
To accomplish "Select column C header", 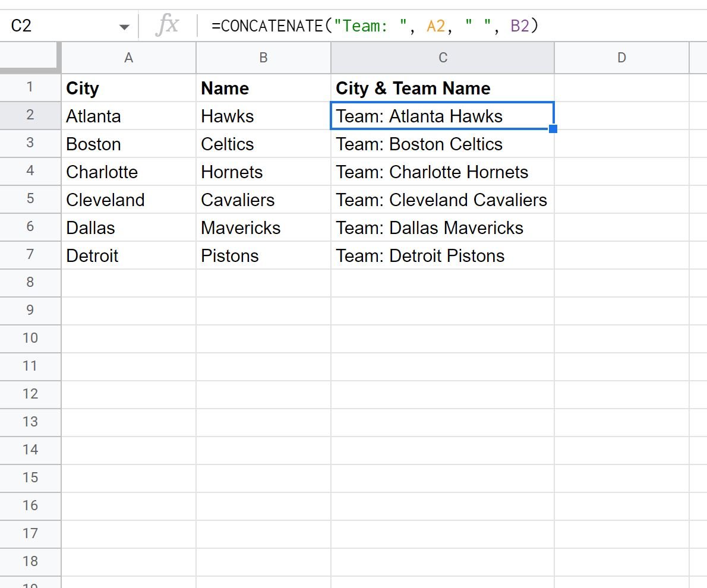I will [443, 58].
